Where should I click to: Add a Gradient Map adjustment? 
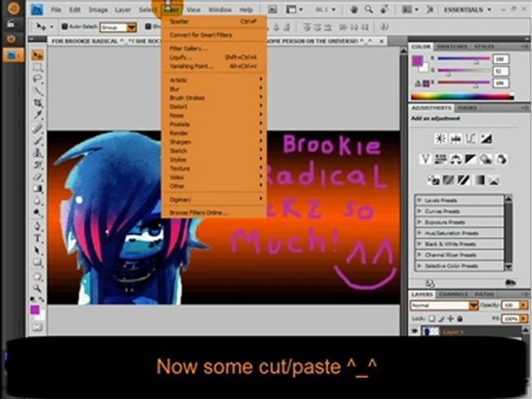(479, 180)
